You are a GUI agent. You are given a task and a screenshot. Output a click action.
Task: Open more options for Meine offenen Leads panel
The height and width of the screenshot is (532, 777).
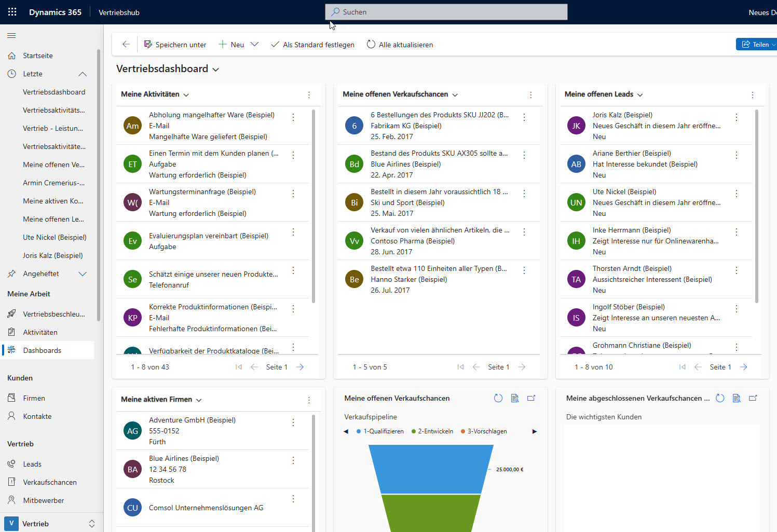click(x=753, y=95)
